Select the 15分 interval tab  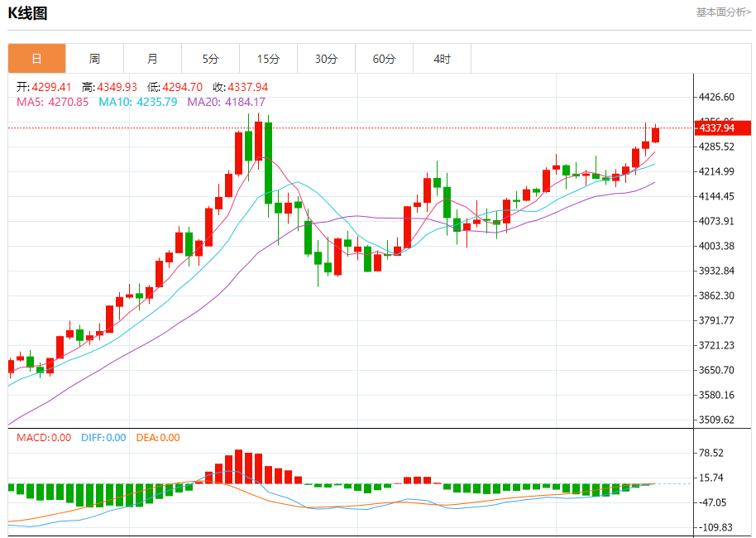point(268,59)
